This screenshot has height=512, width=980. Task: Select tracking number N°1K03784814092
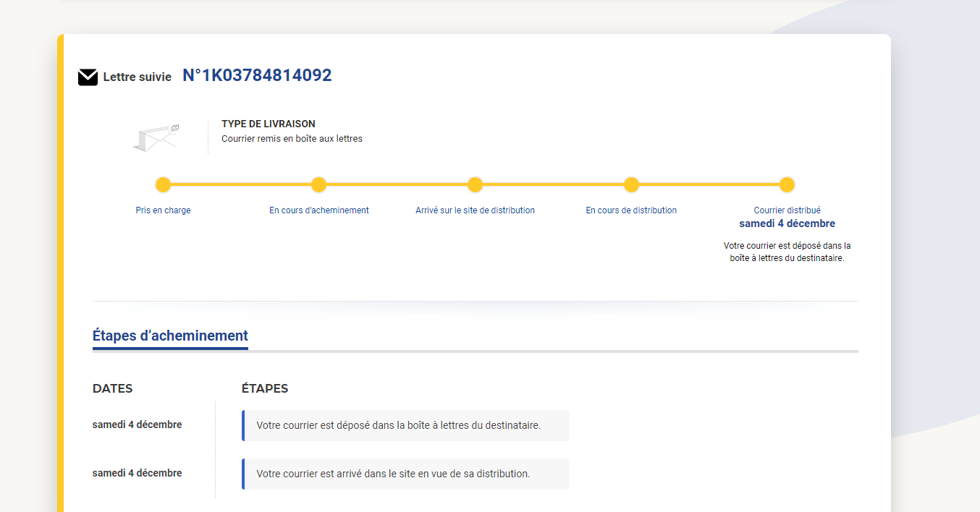(257, 76)
